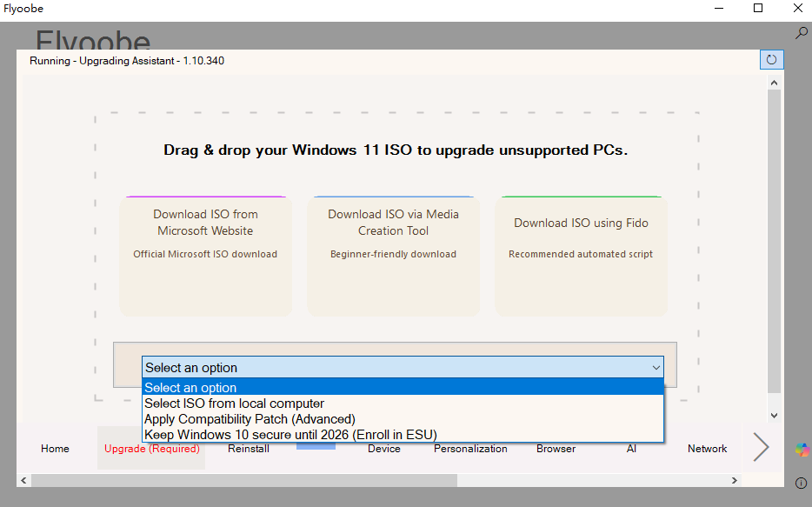Click the vertical scrollbar up arrow
The image size is (812, 507).
(774, 83)
